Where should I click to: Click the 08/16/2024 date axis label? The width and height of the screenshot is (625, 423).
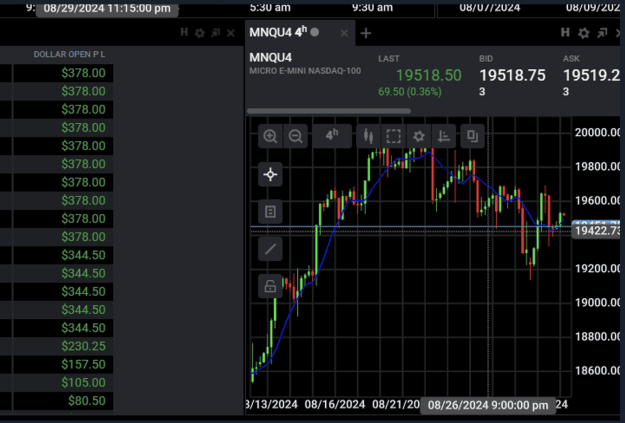[335, 405]
